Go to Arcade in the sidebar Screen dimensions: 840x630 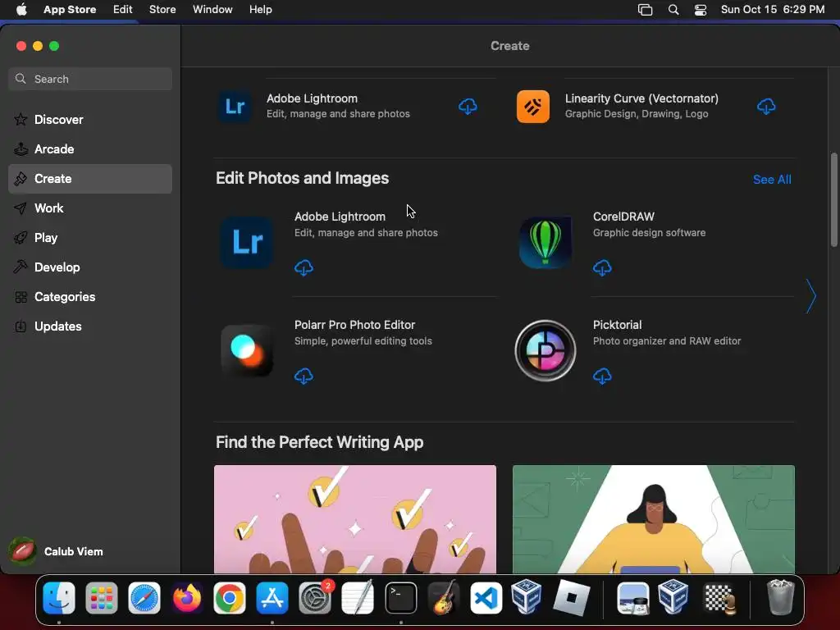[90, 149]
